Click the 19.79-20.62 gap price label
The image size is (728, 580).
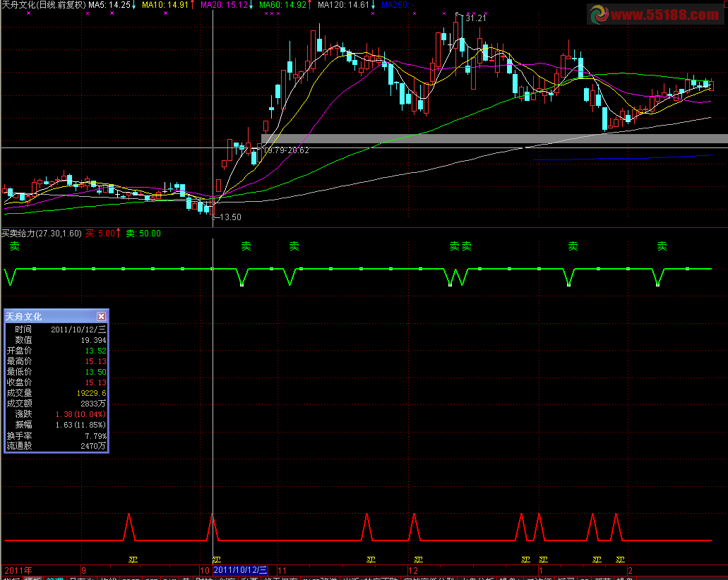coord(285,150)
